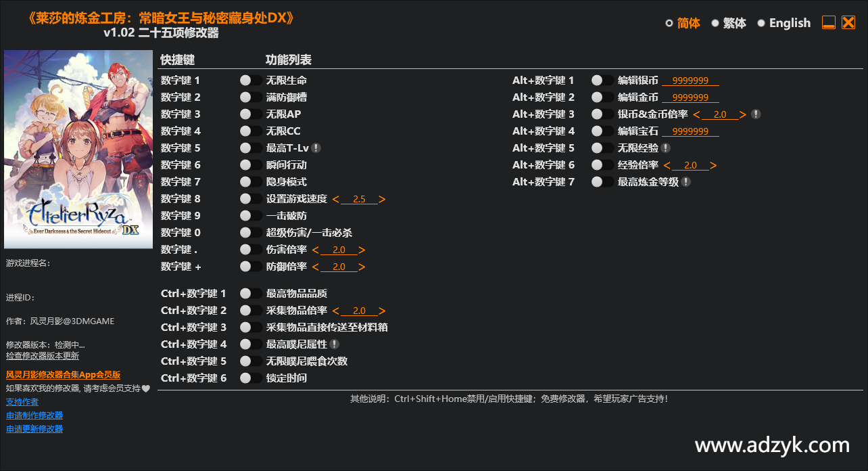Click info icon next to 最高T-Lv
Screen dimensions: 868x471
tap(316, 148)
